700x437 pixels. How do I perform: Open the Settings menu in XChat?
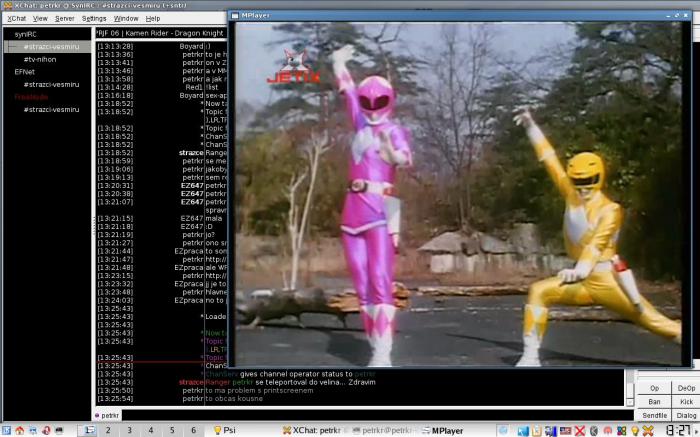(94, 19)
